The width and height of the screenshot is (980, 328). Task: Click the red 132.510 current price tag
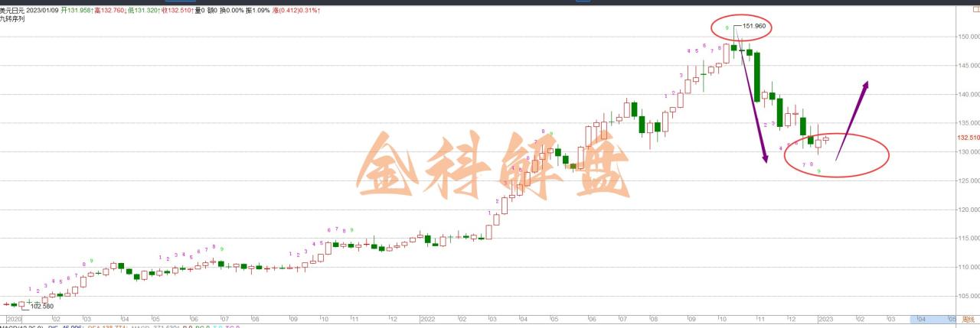pos(968,138)
